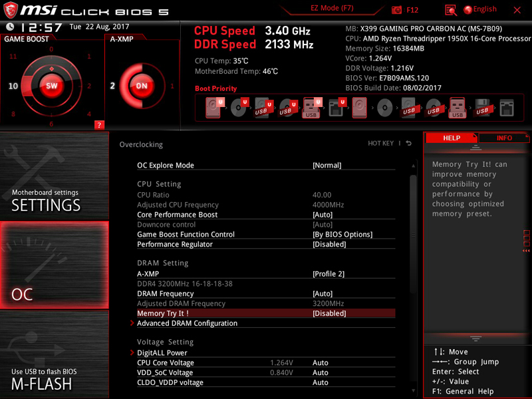Select the UEFI USB hard disk boot icon
Viewport: 532px width, 399px height.
coord(263,108)
